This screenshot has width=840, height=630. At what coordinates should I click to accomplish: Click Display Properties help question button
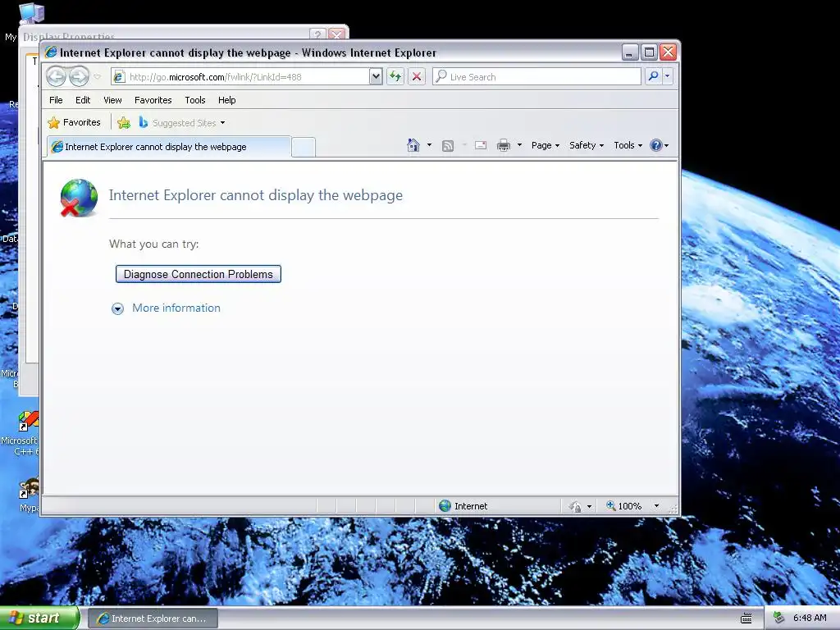[x=317, y=34]
